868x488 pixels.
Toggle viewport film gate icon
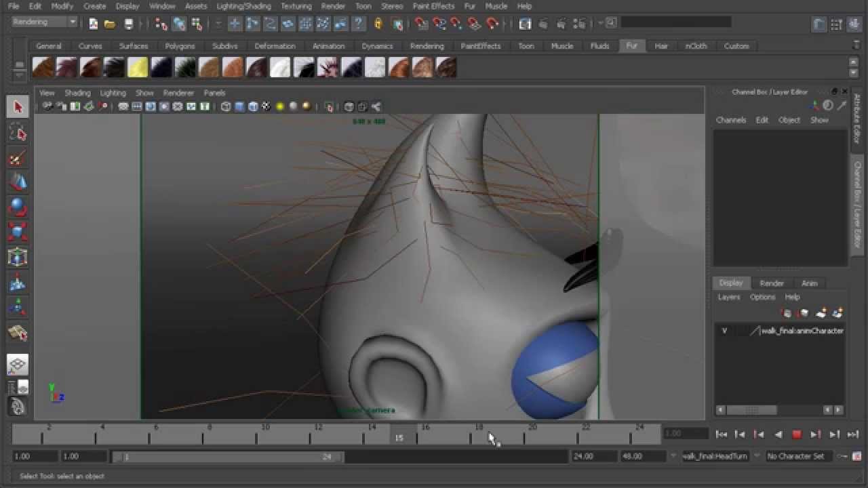coord(137,106)
